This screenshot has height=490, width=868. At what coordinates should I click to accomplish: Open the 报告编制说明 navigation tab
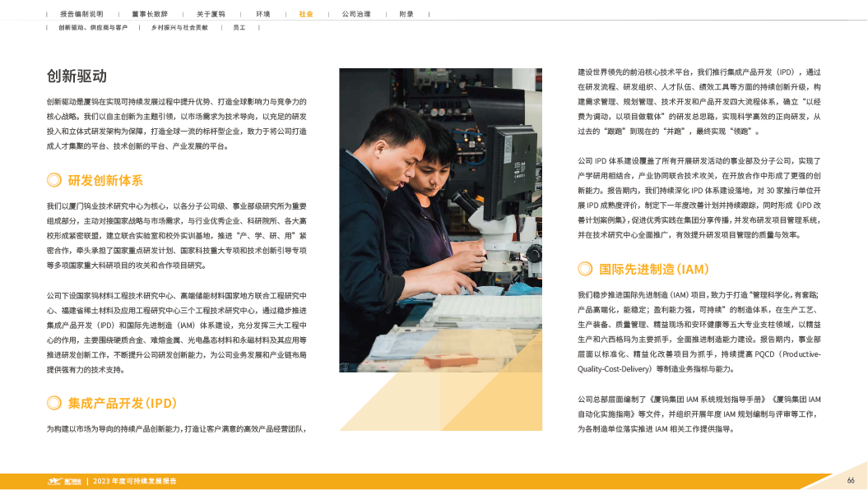pos(81,15)
